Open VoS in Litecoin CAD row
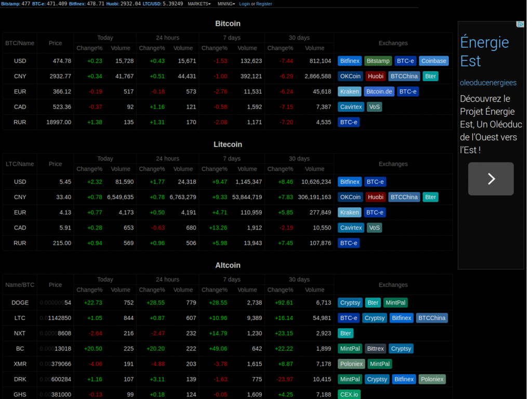 pos(374,228)
